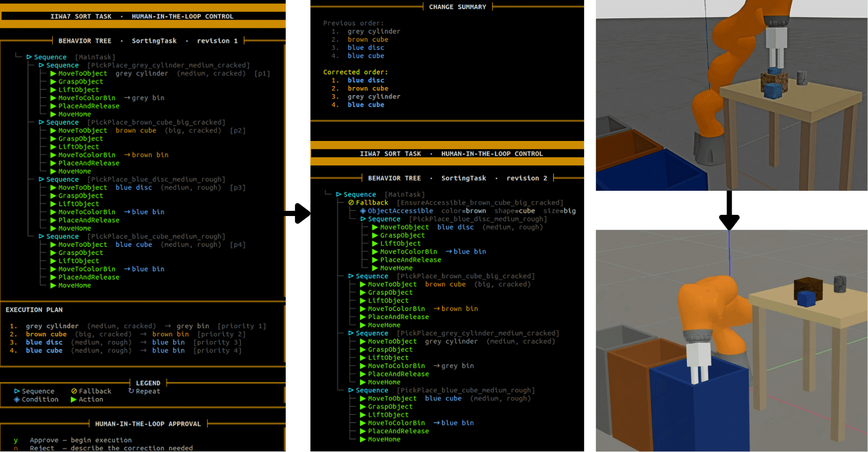Click the 'CHANGE SUMMARY' header
Viewport: 868px width, 452px height.
[x=457, y=7]
